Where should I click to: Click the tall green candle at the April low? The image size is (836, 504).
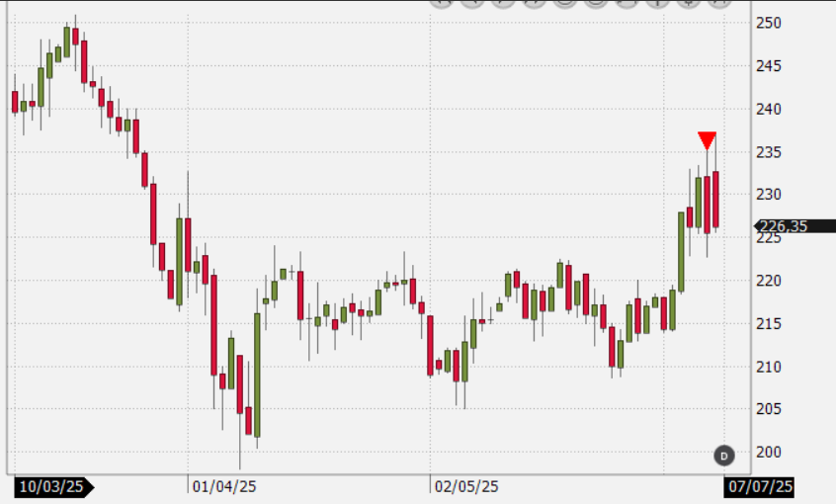[257, 375]
